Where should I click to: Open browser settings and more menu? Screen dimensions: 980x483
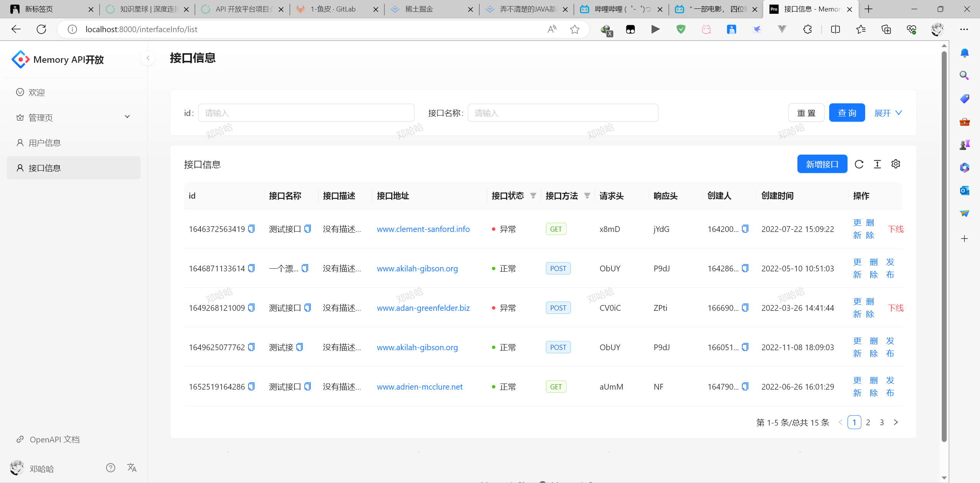tap(964, 29)
